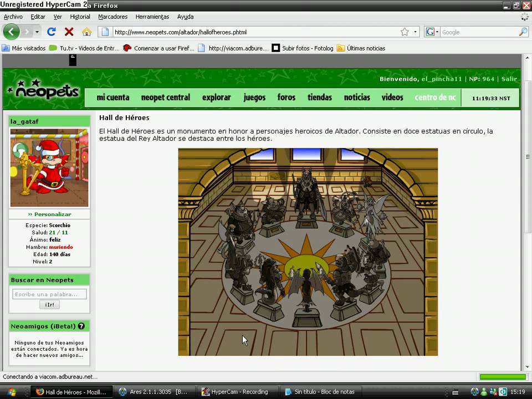
Task: Open tiendas navigation tab
Action: 320,98
